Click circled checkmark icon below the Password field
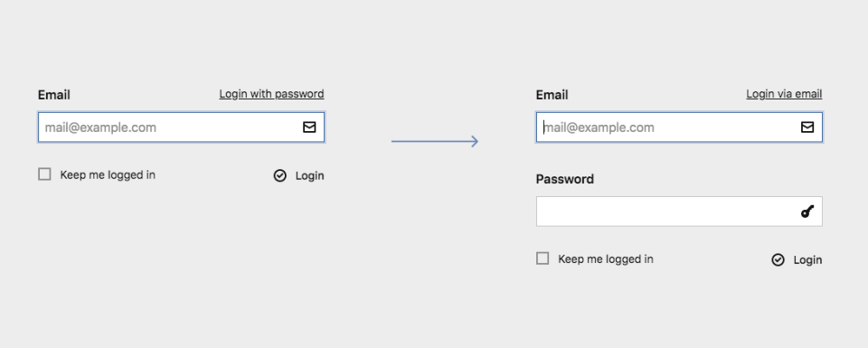Image resolution: width=868 pixels, height=348 pixels. [778, 260]
